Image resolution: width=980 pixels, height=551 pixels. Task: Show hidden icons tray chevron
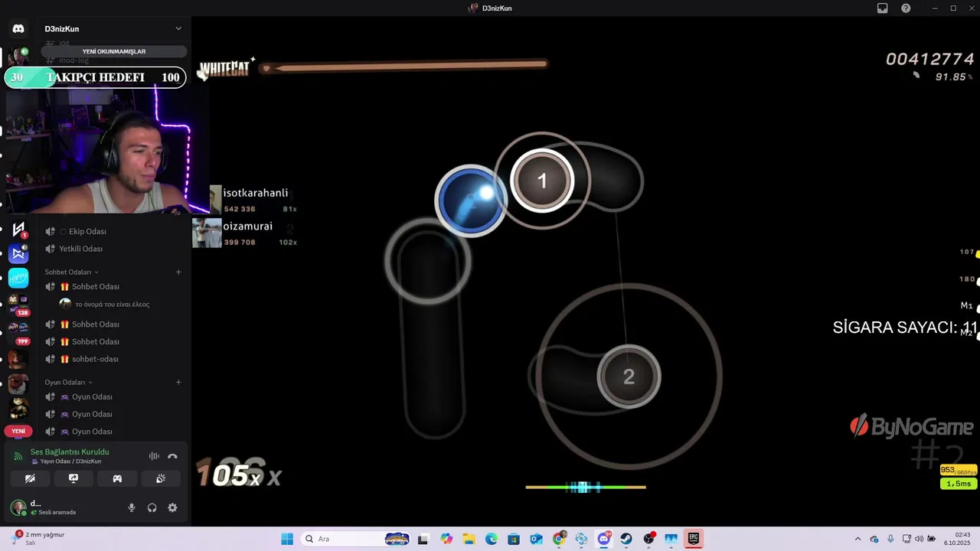[x=857, y=539]
